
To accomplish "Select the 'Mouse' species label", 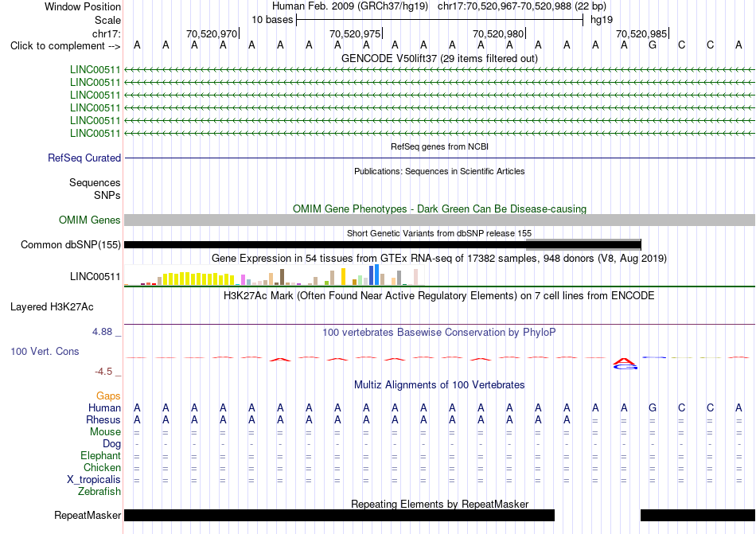I will coord(105,432).
